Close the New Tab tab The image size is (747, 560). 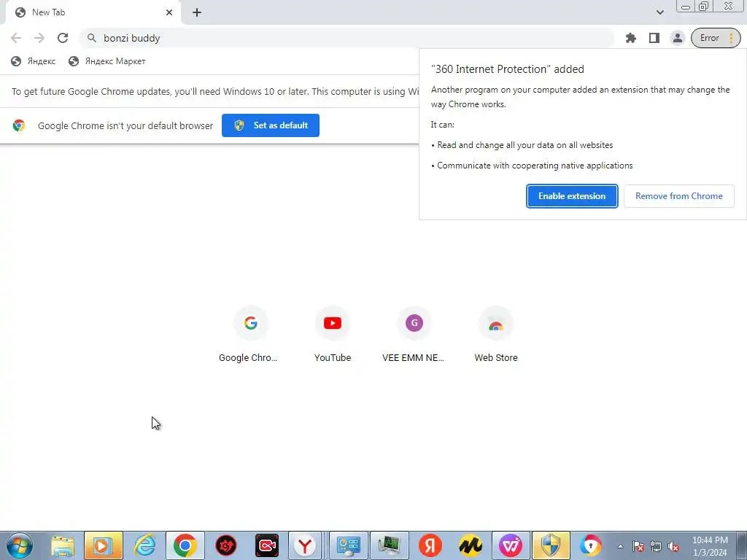(169, 12)
